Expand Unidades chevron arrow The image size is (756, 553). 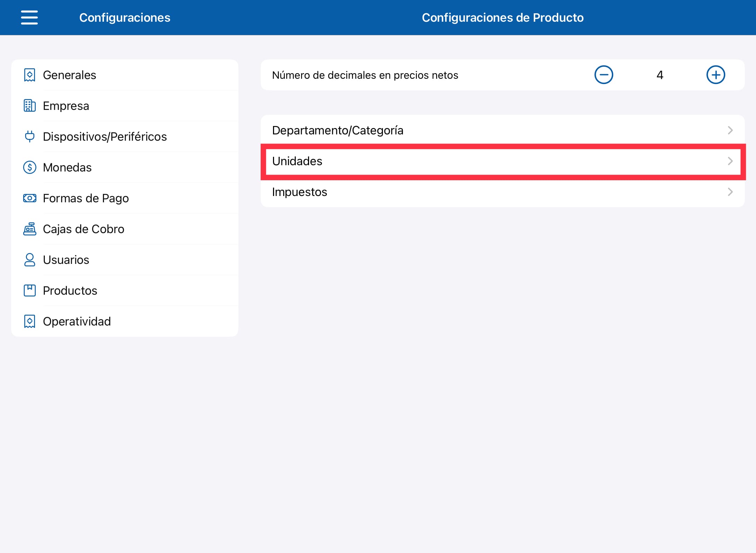(730, 161)
